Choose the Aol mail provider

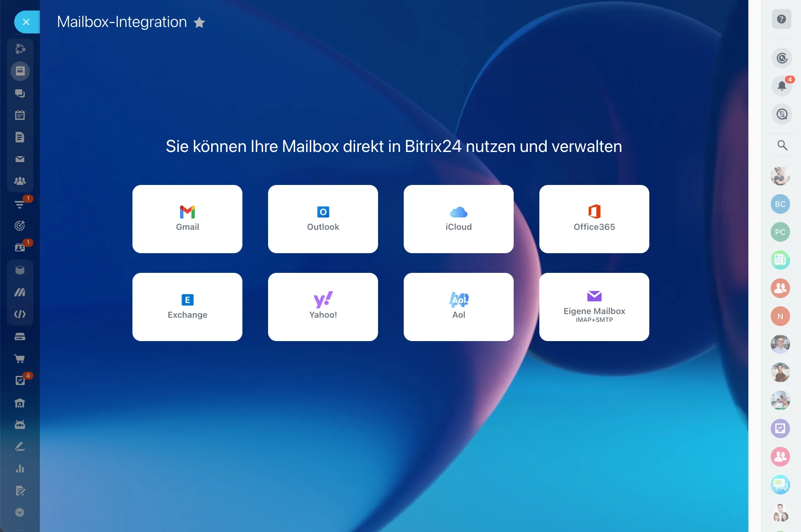(x=458, y=307)
